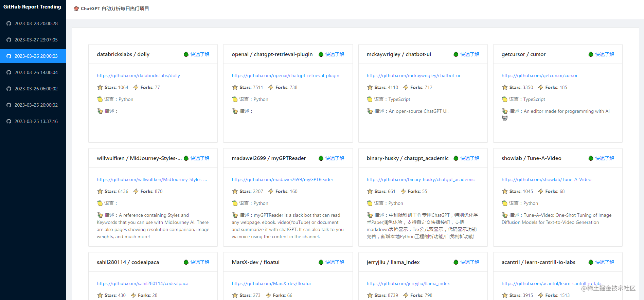Click the lightning icon beside Forks: 68
The width and height of the screenshot is (644, 300).
tap(541, 191)
